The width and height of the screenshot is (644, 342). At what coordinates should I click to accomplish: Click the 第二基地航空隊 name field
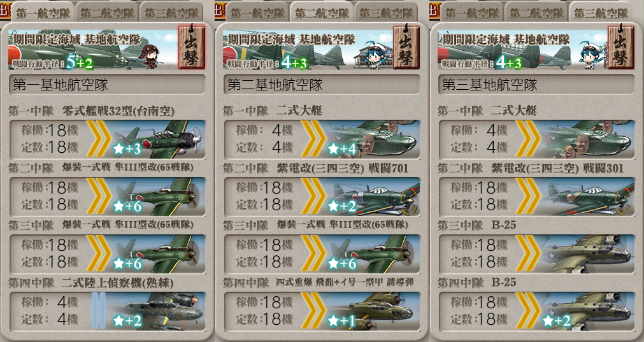coord(322,85)
